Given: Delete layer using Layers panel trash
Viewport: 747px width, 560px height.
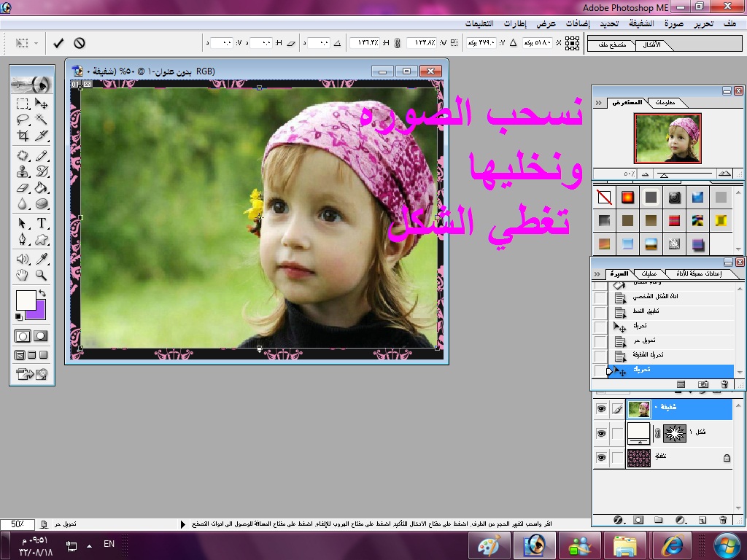Looking at the screenshot, I should tap(723, 520).
